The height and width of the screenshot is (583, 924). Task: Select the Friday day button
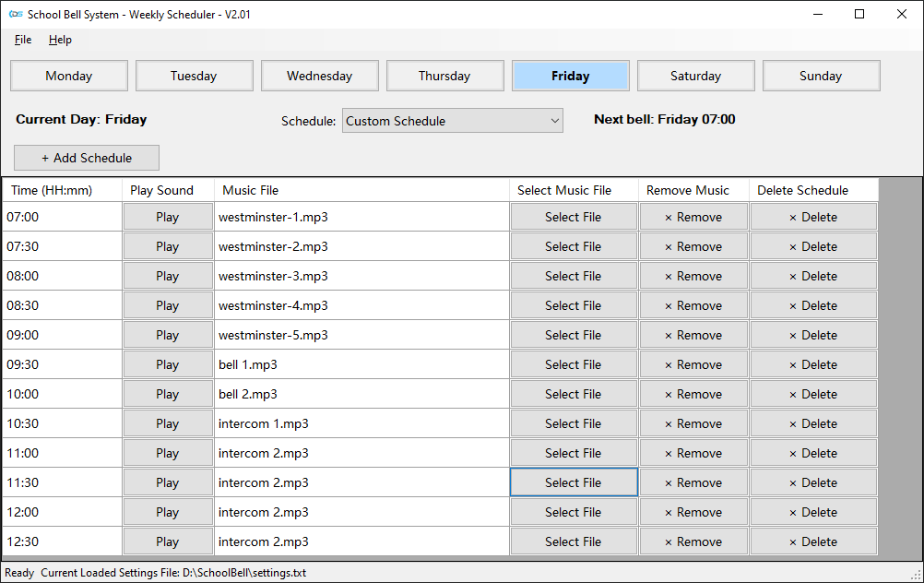pos(571,76)
